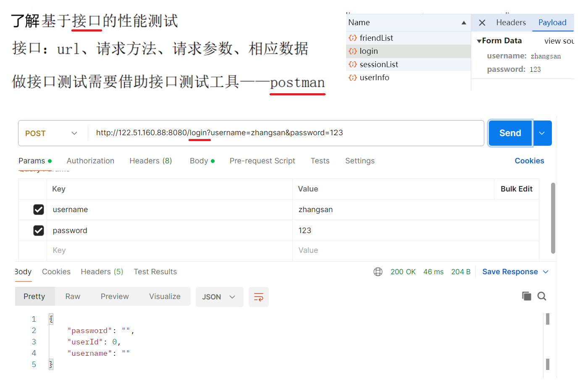Click the copy response icon
The height and width of the screenshot is (391, 588).
pyautogui.click(x=527, y=296)
